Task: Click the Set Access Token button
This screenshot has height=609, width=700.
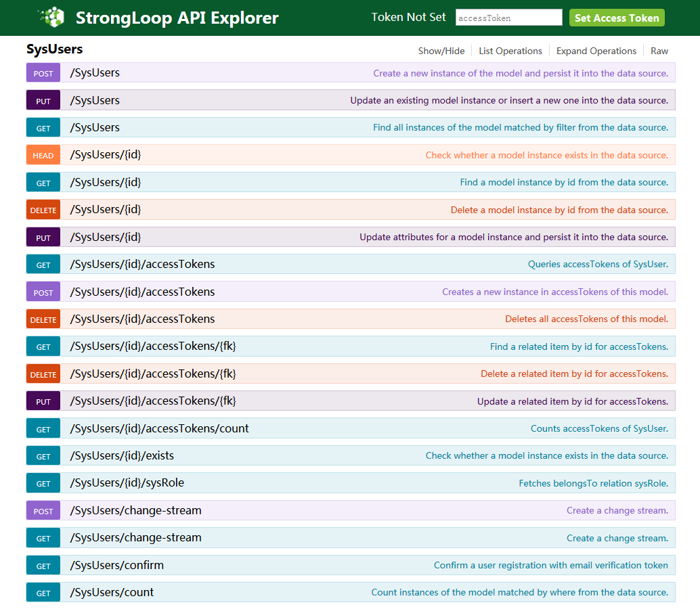Action: pos(617,18)
